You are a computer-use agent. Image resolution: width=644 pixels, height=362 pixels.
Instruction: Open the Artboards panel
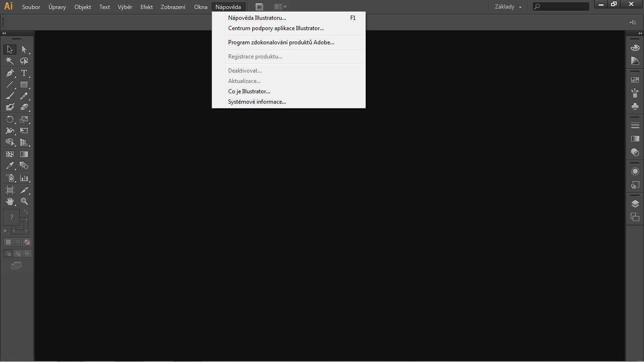(x=635, y=217)
